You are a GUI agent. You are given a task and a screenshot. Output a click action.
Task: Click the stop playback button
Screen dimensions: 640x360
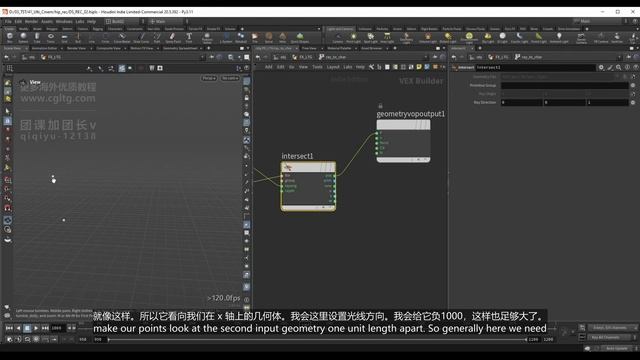pyautogui.click(x=27, y=328)
